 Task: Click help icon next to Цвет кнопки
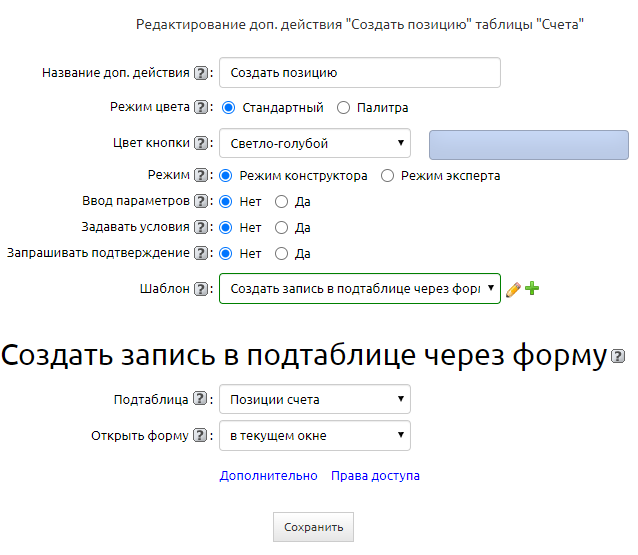pos(201,143)
